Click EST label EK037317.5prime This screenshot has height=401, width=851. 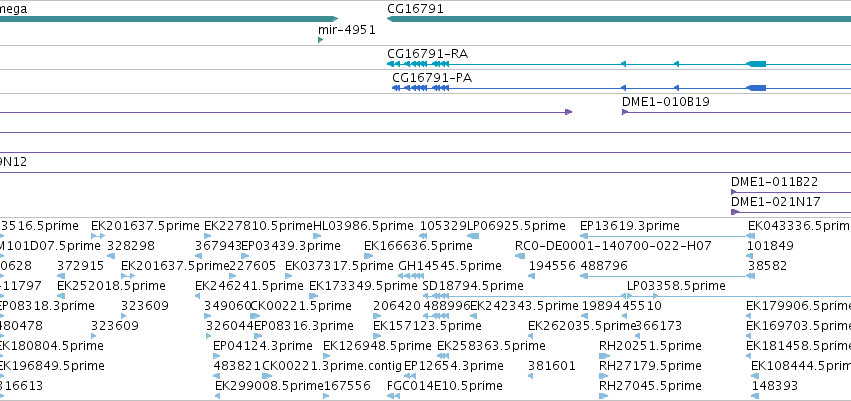pos(339,266)
